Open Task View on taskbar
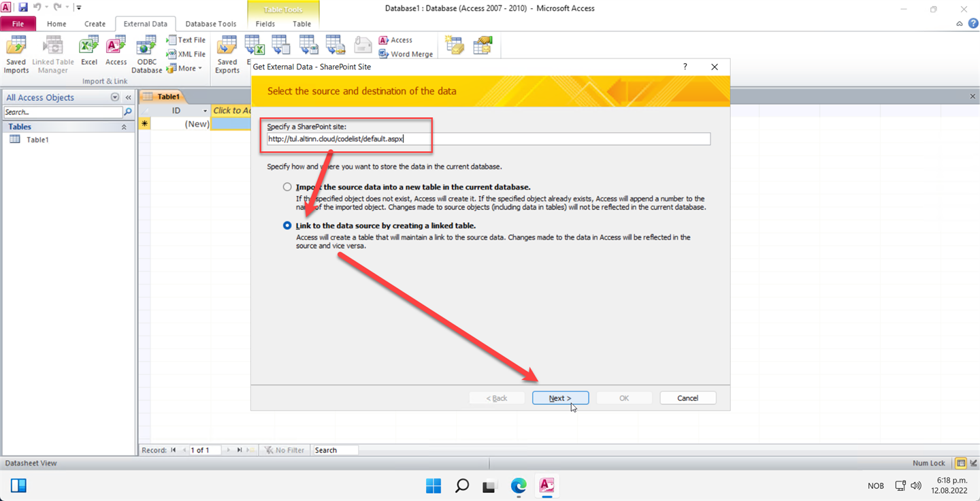Screen dimensions: 980x501 pos(489,486)
